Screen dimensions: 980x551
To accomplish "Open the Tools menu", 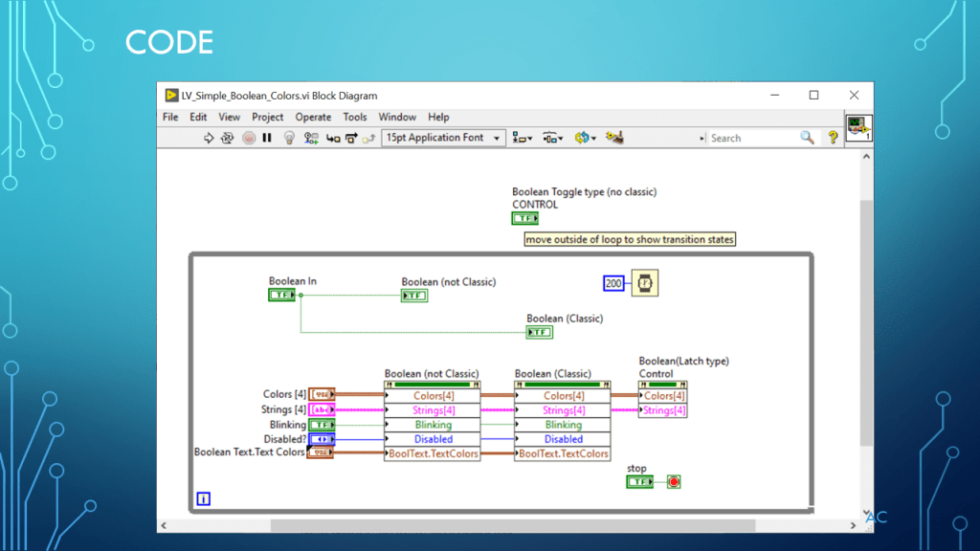I will 355,117.
